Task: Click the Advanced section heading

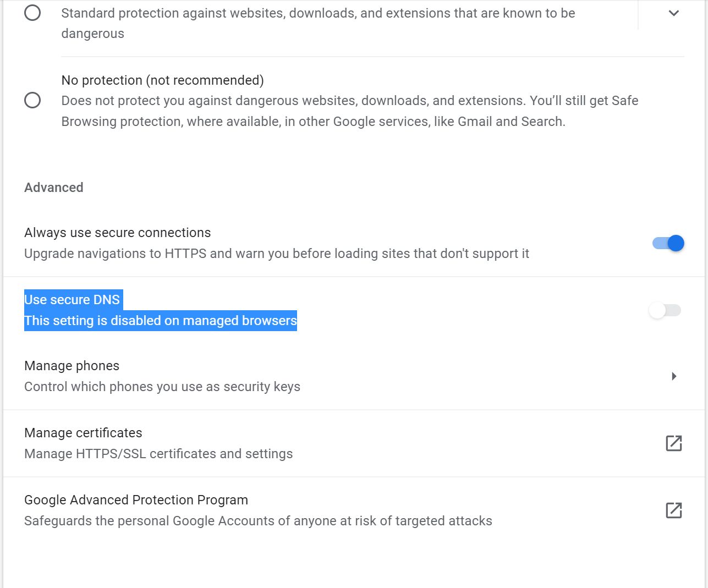Action: (54, 188)
